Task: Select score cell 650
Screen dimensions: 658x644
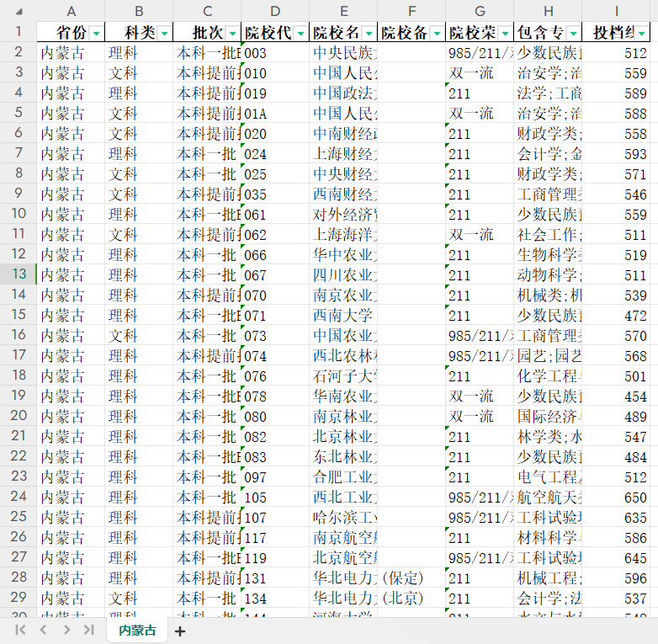Action: [616, 497]
